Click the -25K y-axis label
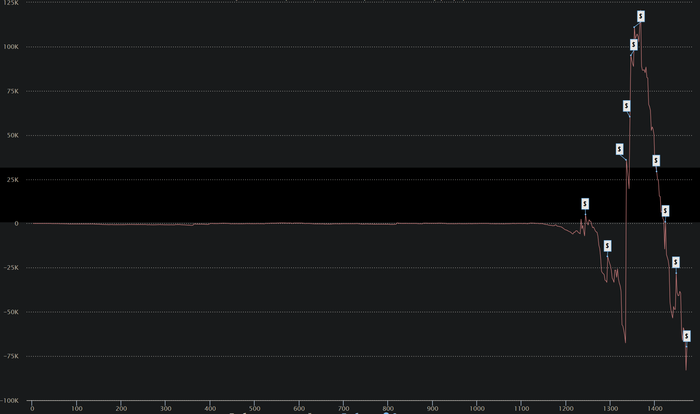700x414 pixels. [x=11, y=268]
